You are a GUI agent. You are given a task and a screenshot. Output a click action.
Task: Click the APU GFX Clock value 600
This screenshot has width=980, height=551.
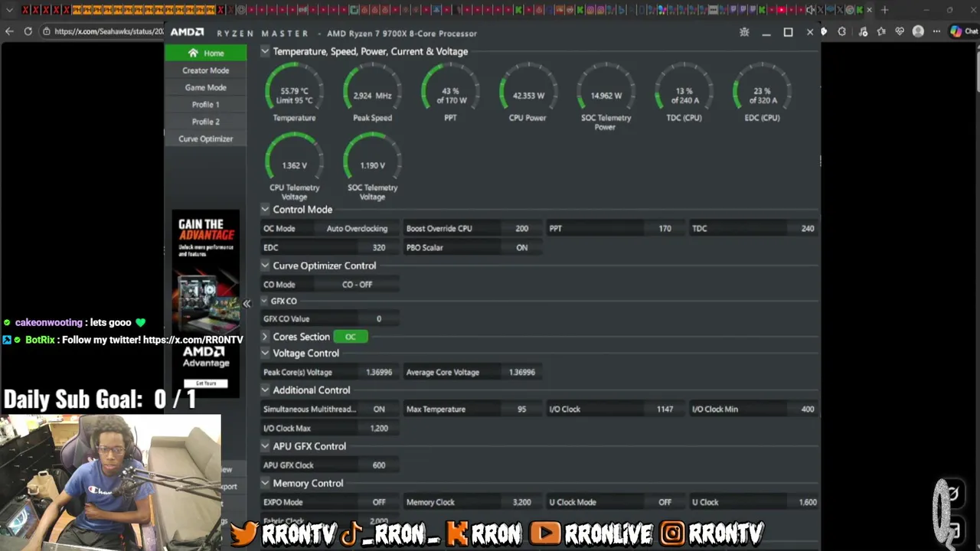click(379, 465)
